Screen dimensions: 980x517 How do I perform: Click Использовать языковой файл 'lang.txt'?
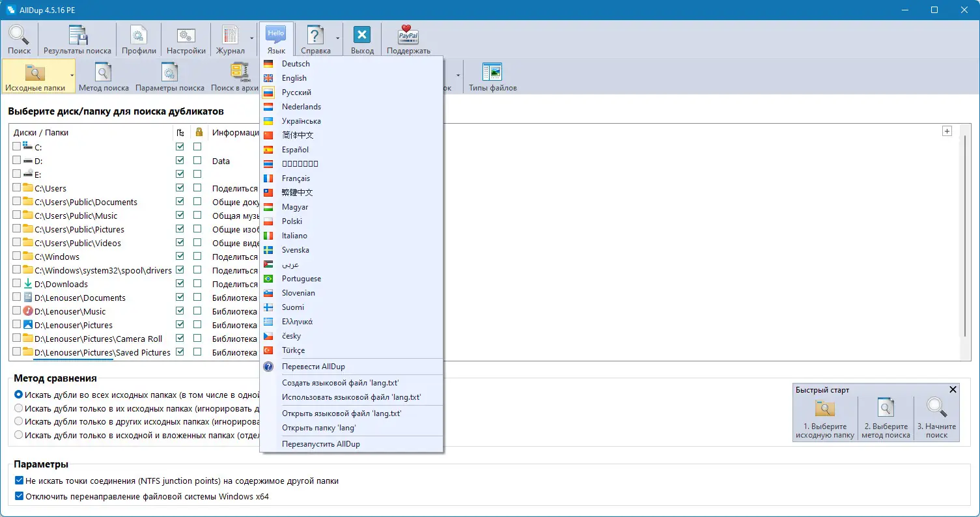pos(351,397)
